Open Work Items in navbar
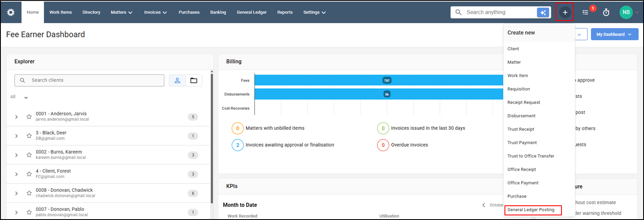The image size is (644, 220). coord(61,13)
